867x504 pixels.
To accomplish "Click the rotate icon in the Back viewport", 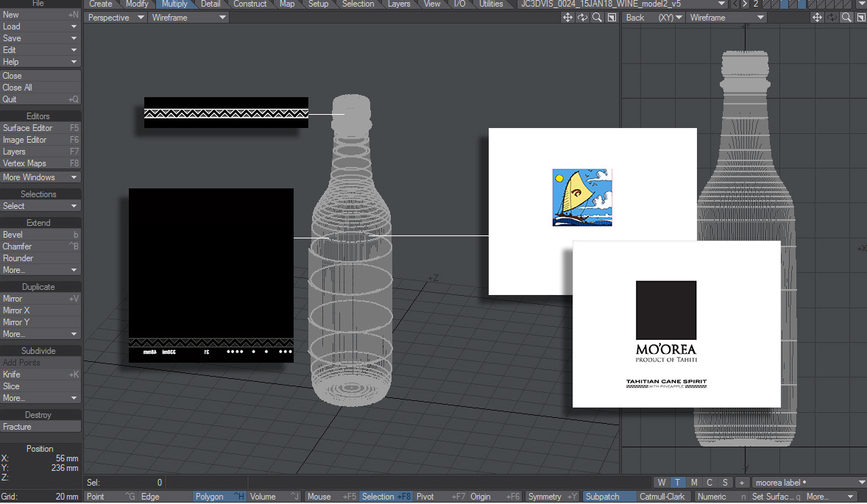I will [x=832, y=18].
